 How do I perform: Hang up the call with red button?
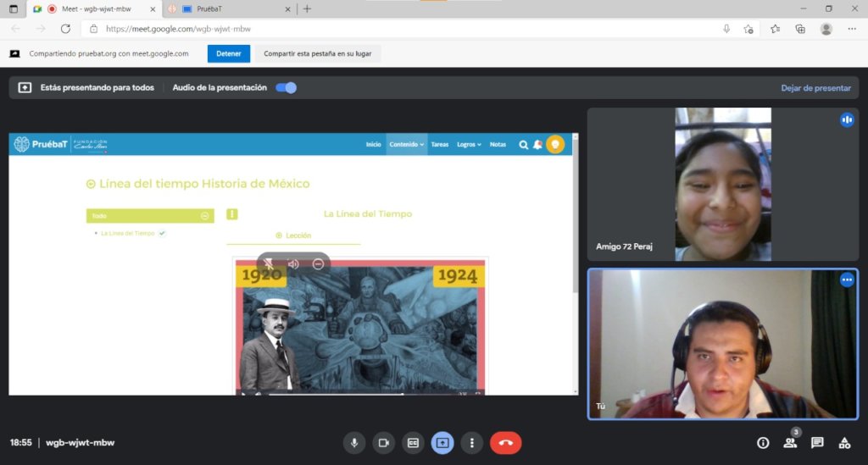[505, 443]
